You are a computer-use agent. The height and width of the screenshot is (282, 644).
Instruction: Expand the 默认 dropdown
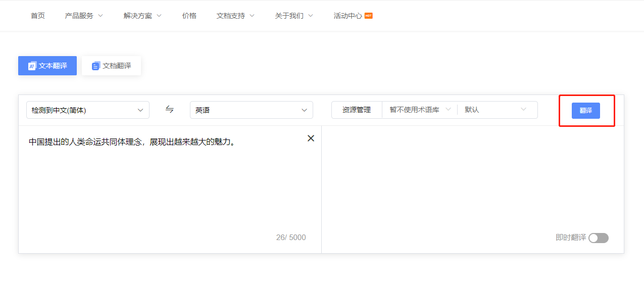coord(496,110)
